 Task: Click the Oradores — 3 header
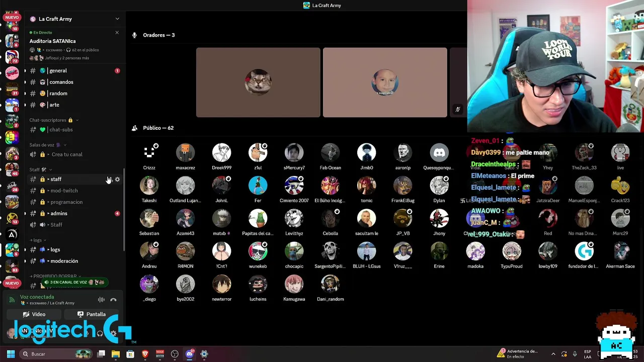[x=159, y=35]
